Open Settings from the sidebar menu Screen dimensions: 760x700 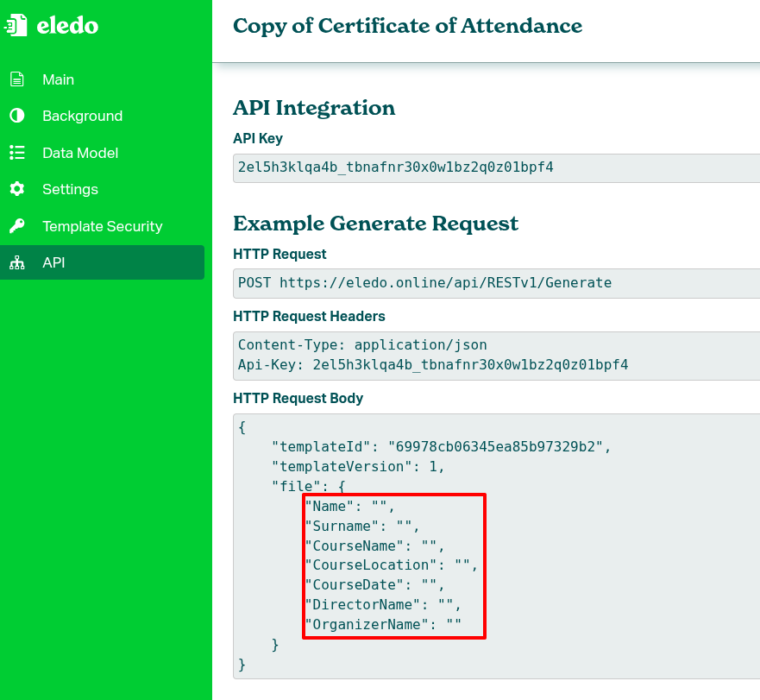point(70,189)
